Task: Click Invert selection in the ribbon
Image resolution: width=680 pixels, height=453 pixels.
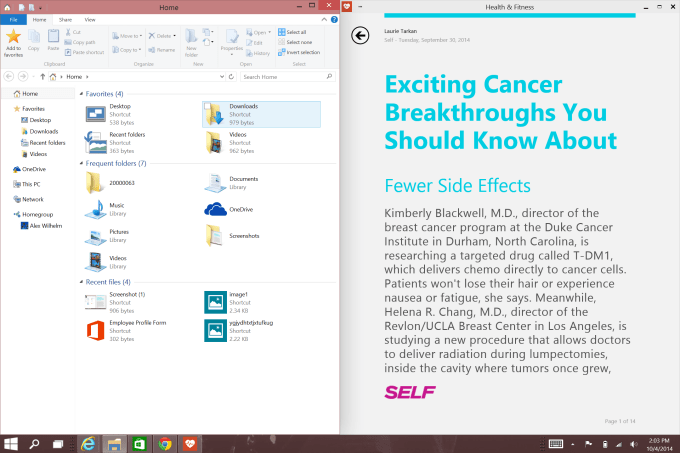Action: pyautogui.click(x=301, y=52)
